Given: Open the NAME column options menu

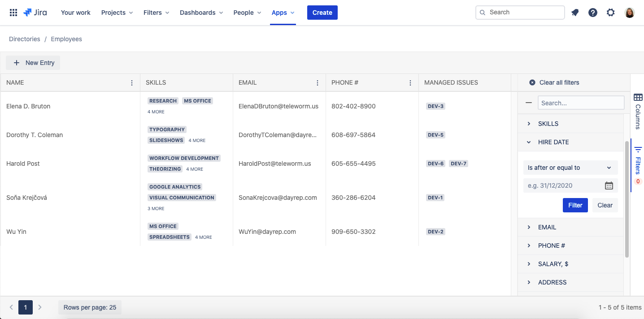Looking at the screenshot, I should 132,83.
